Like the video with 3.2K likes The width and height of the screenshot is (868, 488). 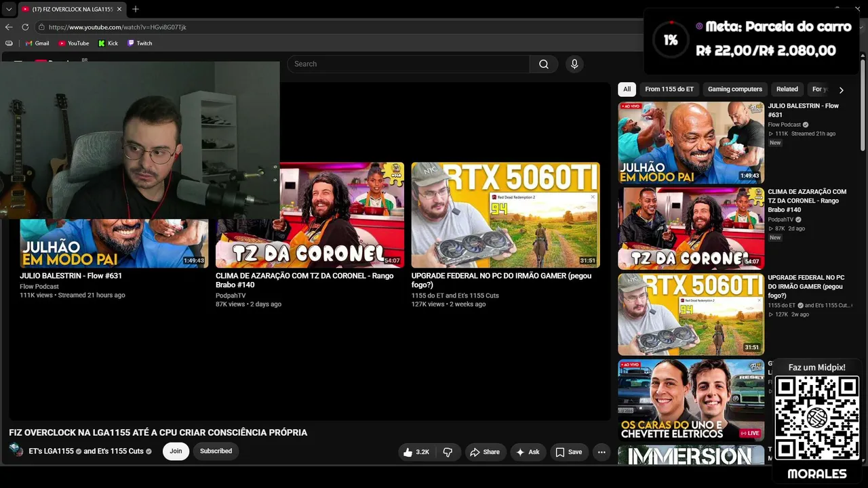pyautogui.click(x=416, y=452)
